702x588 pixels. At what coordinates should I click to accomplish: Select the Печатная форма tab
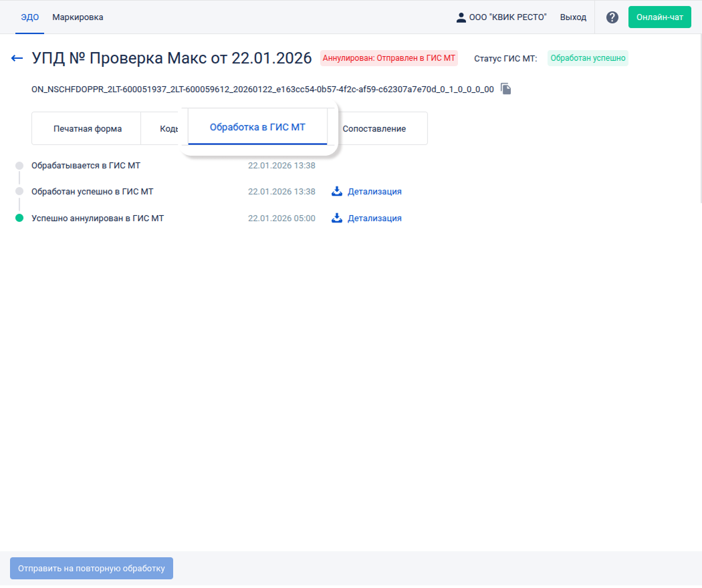tap(88, 128)
